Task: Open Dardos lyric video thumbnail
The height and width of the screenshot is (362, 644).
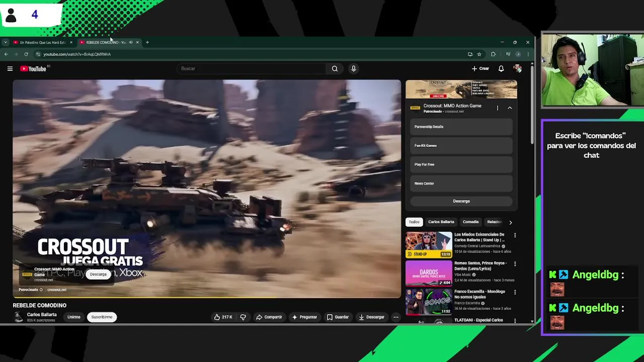Action: pos(429,273)
